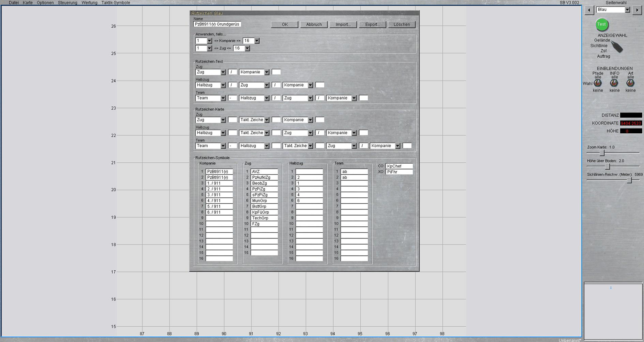This screenshot has height=342, width=644.
Task: Click the Sichtlinien-Reichweite slider handle
Action: (630, 180)
